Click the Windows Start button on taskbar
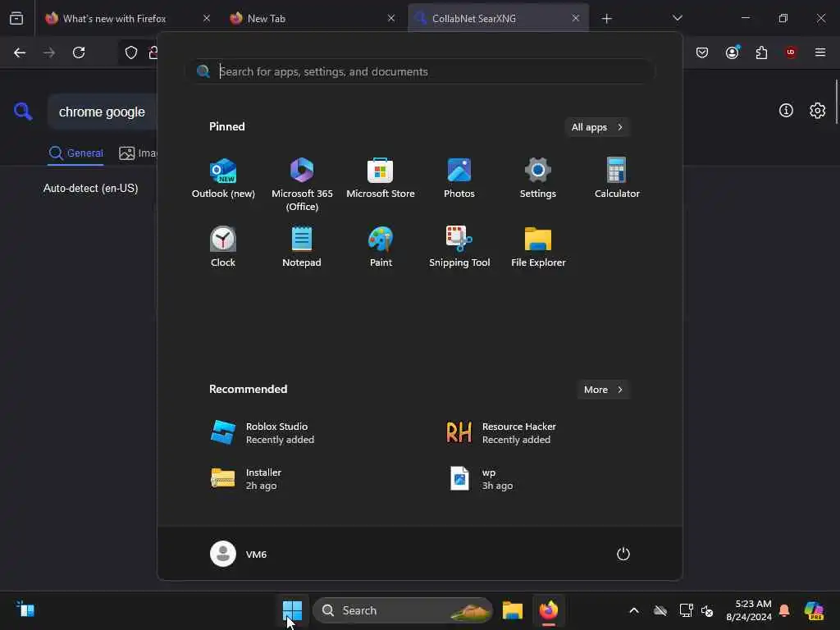Screen dimensions: 840x630 (x=292, y=609)
